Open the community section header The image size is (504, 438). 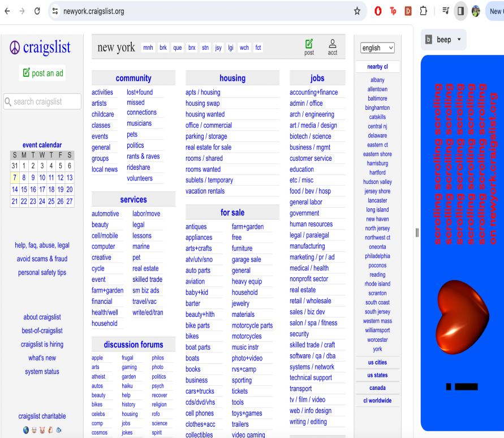click(x=133, y=78)
